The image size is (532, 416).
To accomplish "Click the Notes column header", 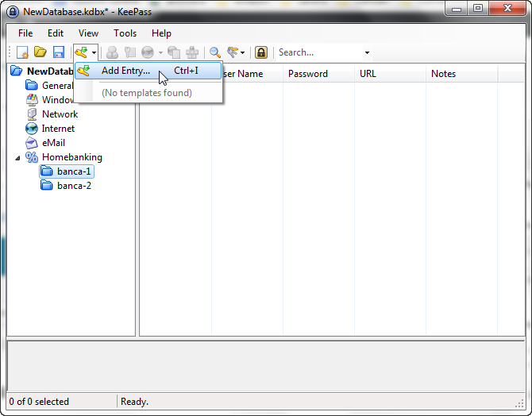I will [x=443, y=74].
